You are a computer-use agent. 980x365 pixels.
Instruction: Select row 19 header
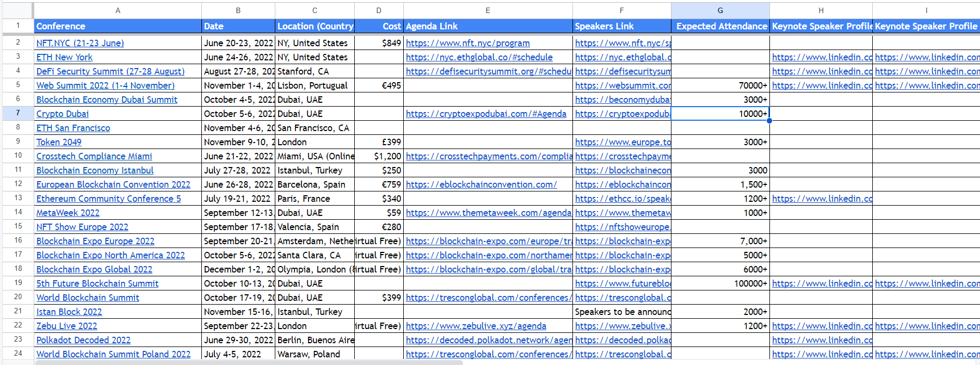click(18, 283)
